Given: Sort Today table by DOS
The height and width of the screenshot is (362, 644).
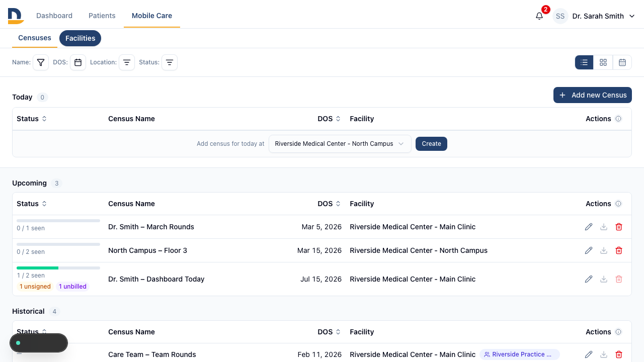Looking at the screenshot, I should click(329, 119).
